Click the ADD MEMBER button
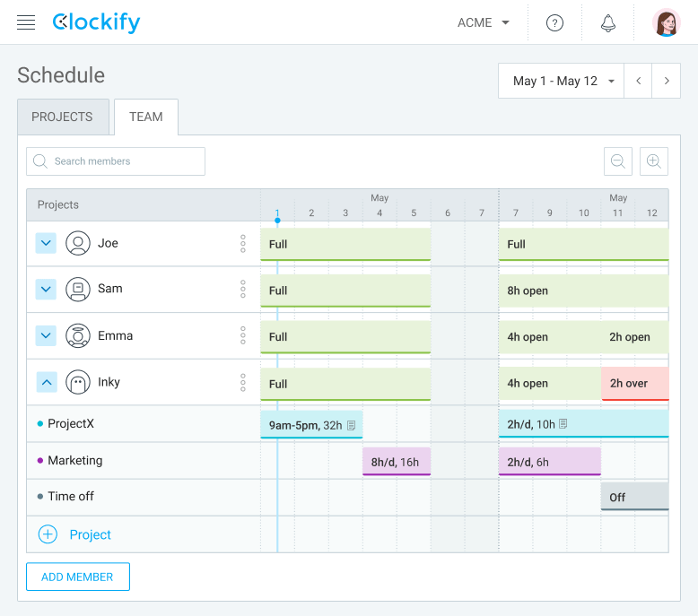698x616 pixels. click(78, 577)
